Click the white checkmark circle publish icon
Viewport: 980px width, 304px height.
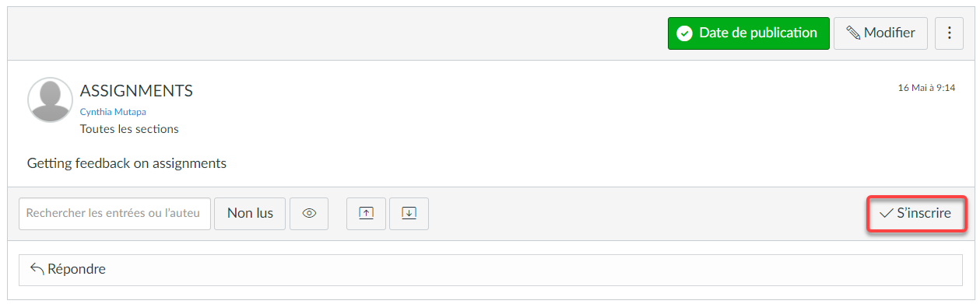click(684, 33)
